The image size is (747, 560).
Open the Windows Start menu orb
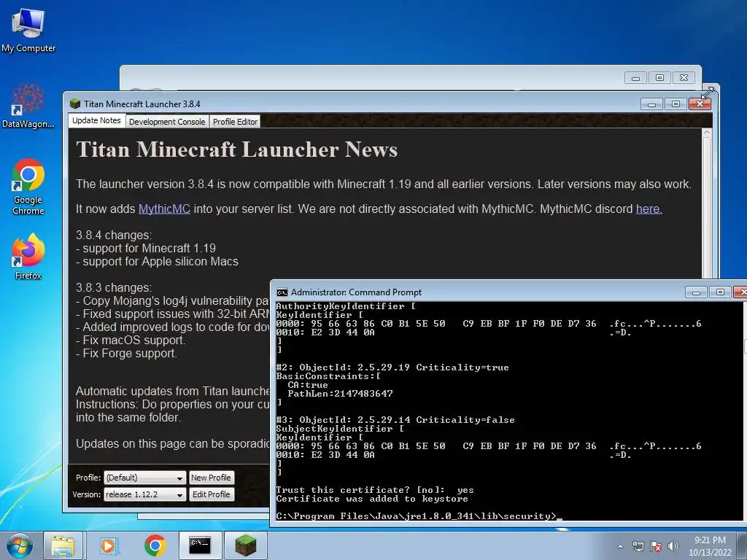(20, 545)
